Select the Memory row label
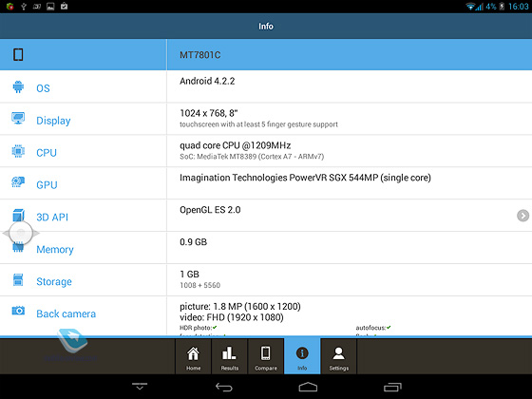The height and width of the screenshot is (399, 532). coord(55,249)
